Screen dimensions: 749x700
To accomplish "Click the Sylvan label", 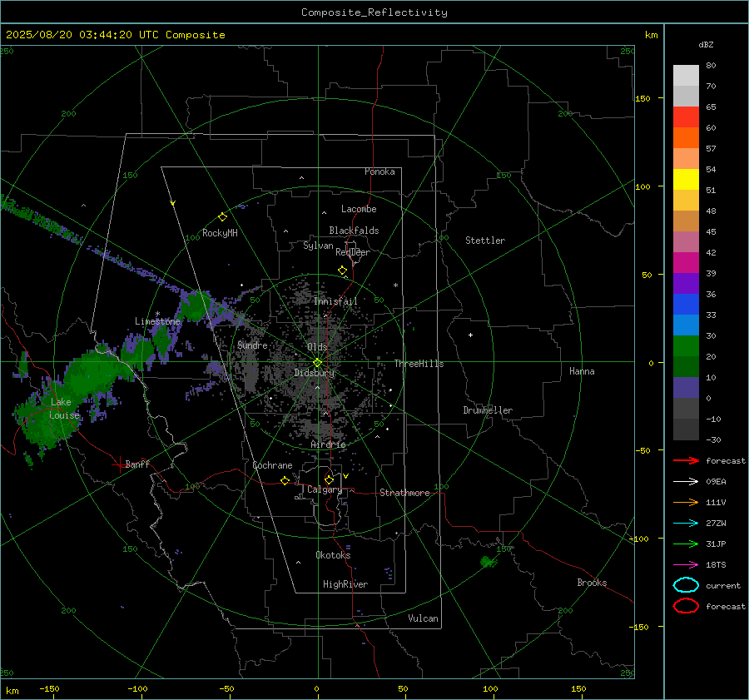I will pos(318,246).
